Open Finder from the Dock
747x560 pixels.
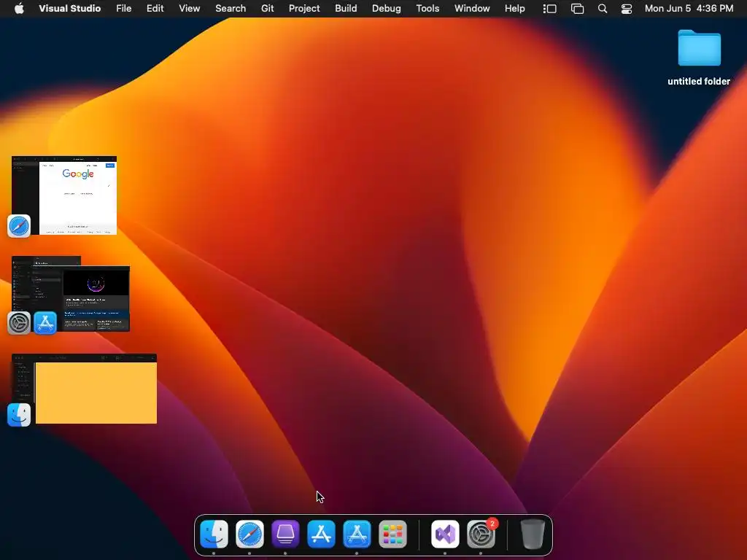click(x=214, y=534)
